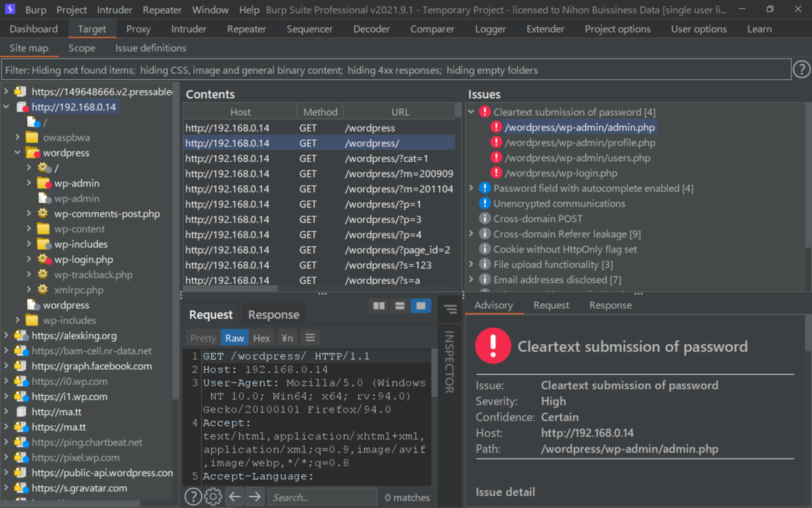The width and height of the screenshot is (812, 508).
Task: Toggle ¥n non-printing characters display
Action: [x=287, y=337]
